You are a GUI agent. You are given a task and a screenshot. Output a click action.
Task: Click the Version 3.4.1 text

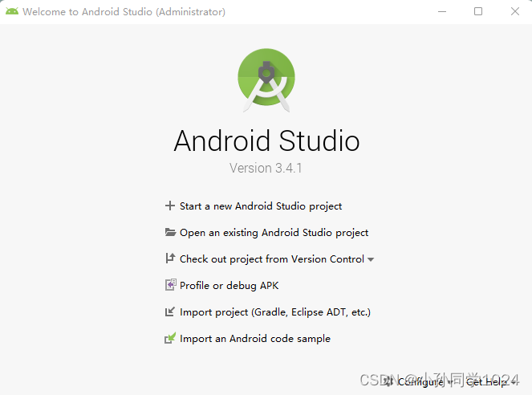266,168
